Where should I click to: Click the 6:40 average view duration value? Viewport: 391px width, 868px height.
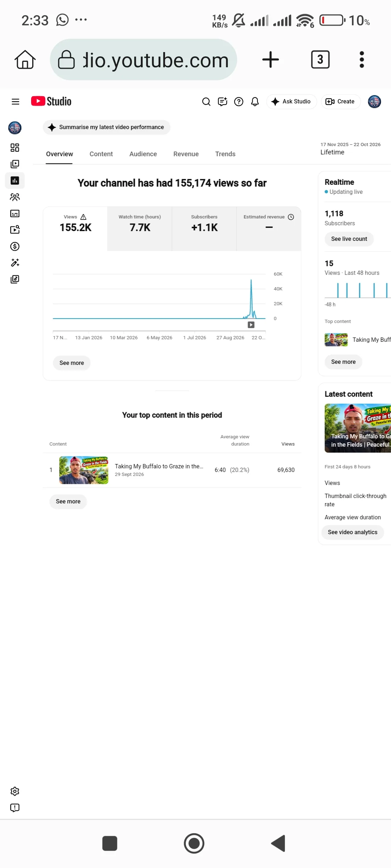coord(220,470)
